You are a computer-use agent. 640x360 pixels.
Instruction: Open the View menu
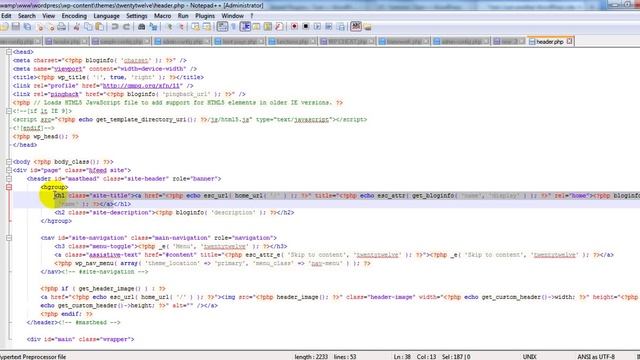pos(49,16)
